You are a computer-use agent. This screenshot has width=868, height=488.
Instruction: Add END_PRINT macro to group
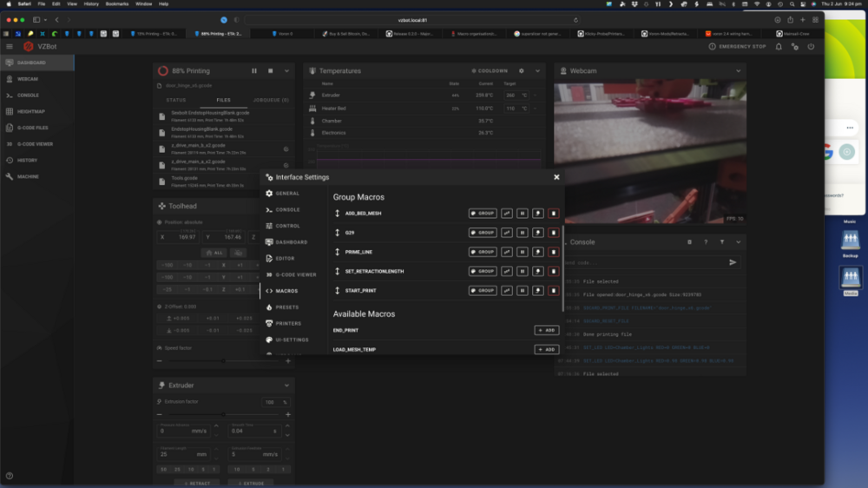(x=546, y=330)
